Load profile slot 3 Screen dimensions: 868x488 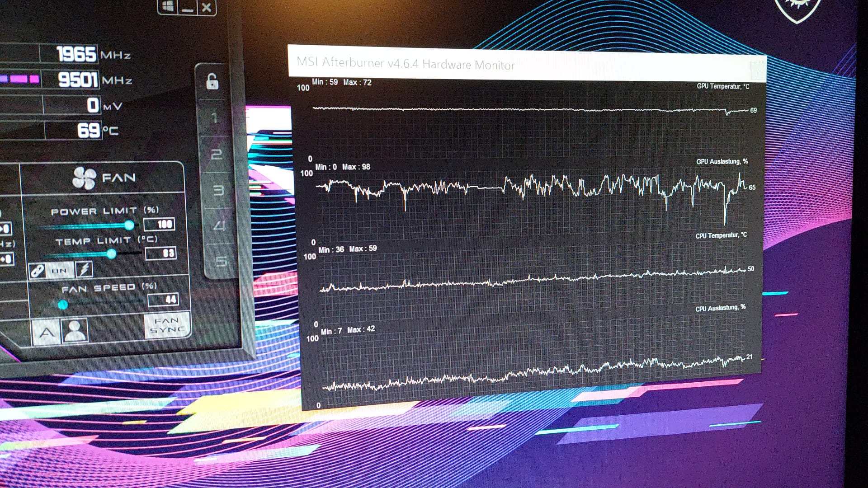218,190
